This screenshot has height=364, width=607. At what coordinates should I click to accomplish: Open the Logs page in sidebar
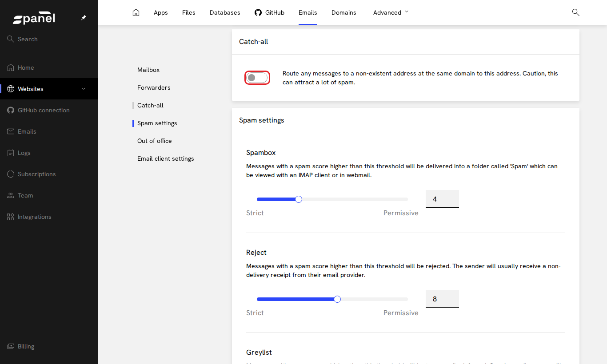click(x=49, y=153)
